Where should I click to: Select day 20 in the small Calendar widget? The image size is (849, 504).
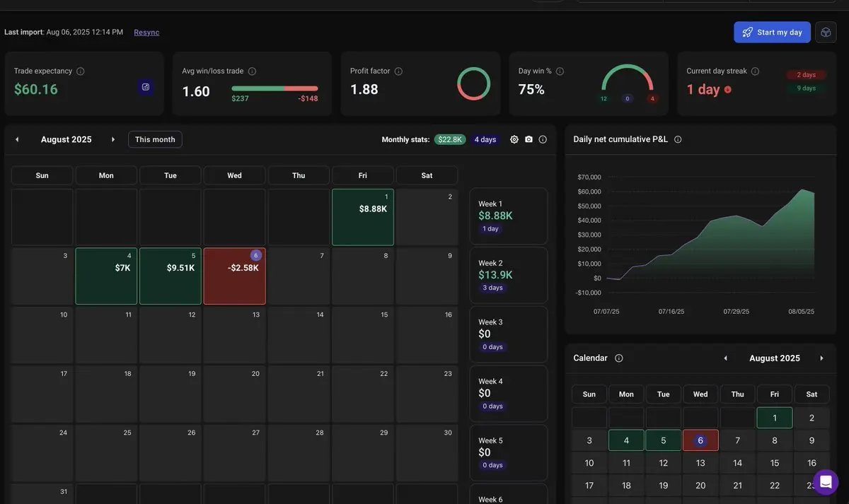click(x=700, y=486)
